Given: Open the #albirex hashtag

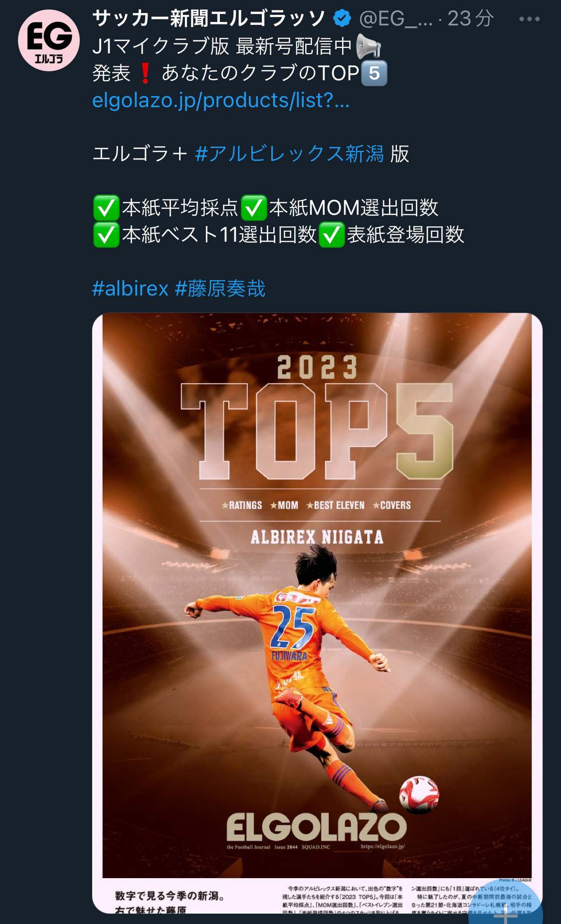Looking at the screenshot, I should point(131,289).
